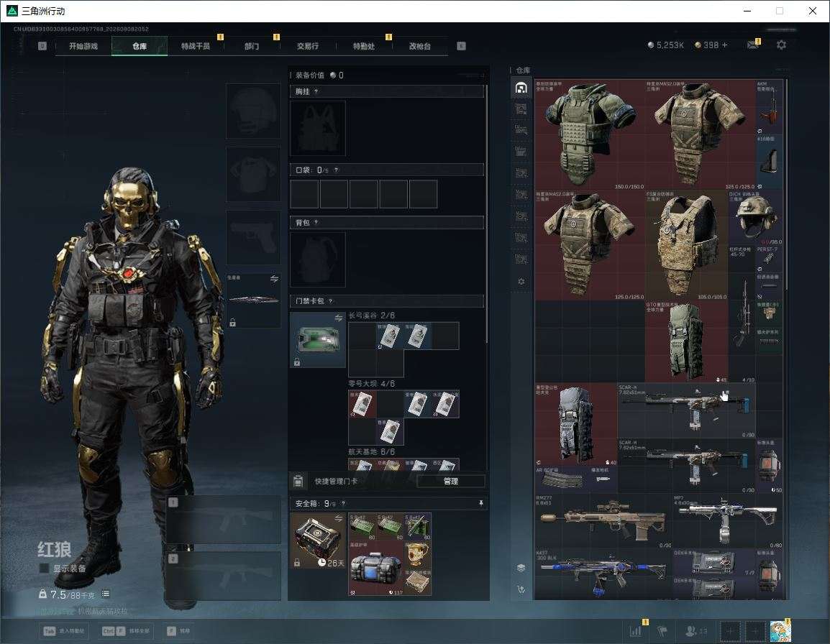Select the K437 rifle with blue skin

click(603, 574)
